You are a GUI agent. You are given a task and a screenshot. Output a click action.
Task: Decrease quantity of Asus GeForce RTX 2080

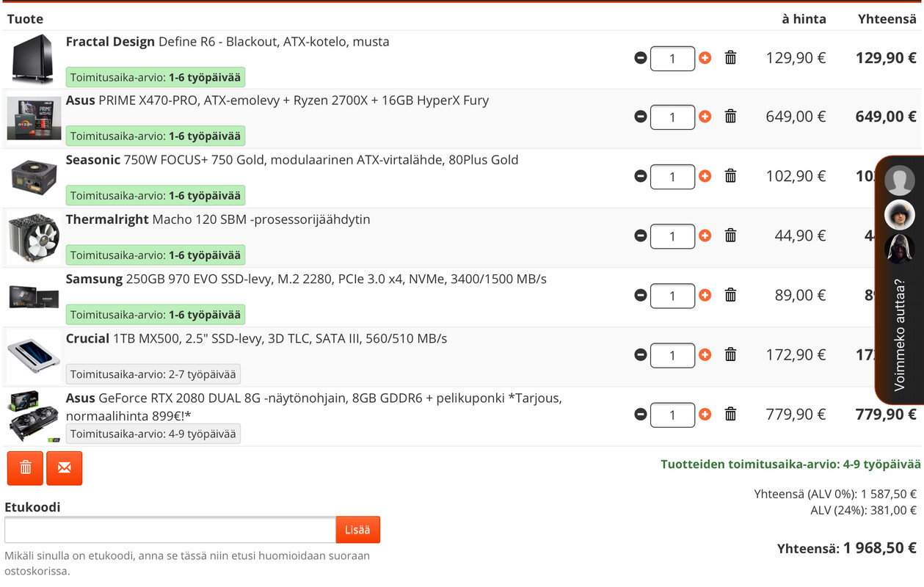tap(641, 415)
